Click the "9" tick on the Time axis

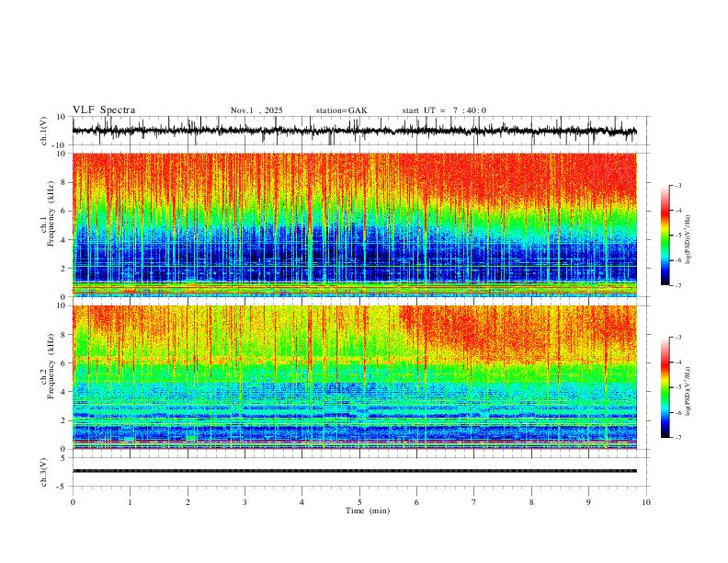(x=588, y=502)
